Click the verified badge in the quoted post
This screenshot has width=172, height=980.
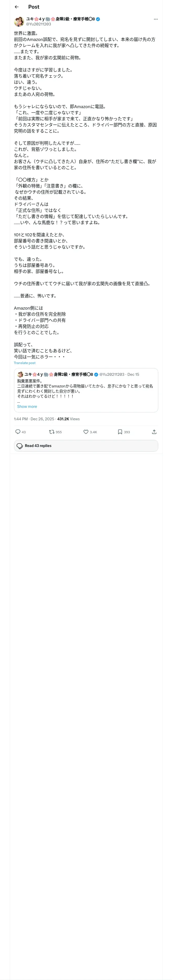click(x=96, y=374)
